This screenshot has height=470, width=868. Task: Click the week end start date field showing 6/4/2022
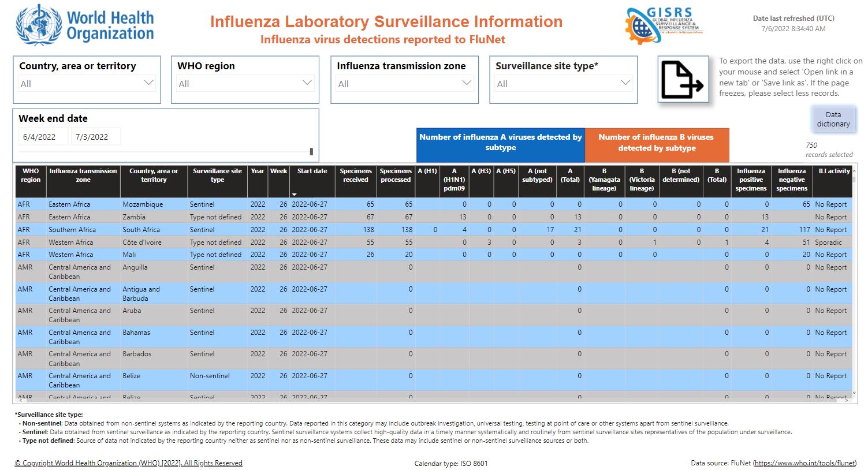point(43,136)
